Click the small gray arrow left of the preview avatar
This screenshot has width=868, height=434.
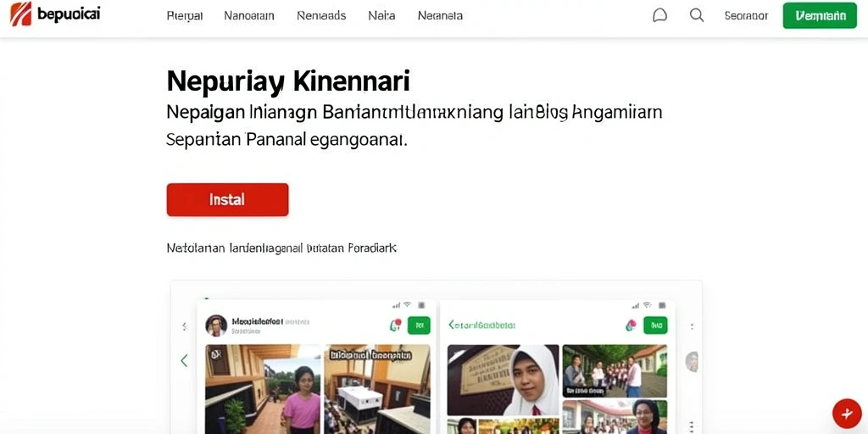(x=184, y=326)
